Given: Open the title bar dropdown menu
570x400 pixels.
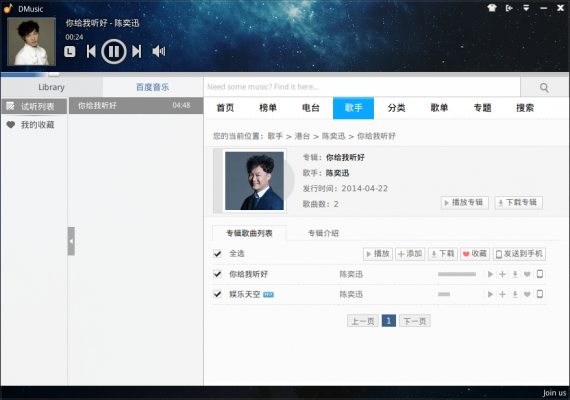Looking at the screenshot, I should click(526, 8).
